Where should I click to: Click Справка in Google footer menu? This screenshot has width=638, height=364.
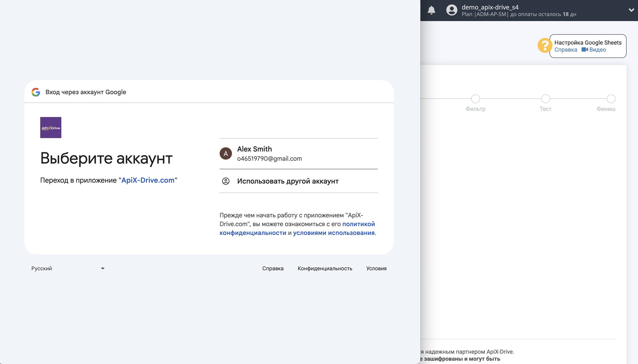coord(273,268)
